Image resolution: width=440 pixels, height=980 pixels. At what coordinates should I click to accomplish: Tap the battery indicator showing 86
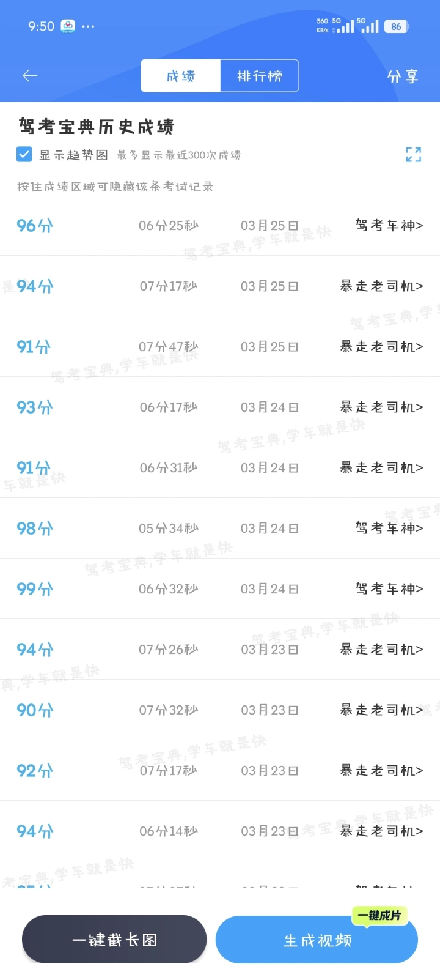tap(397, 26)
